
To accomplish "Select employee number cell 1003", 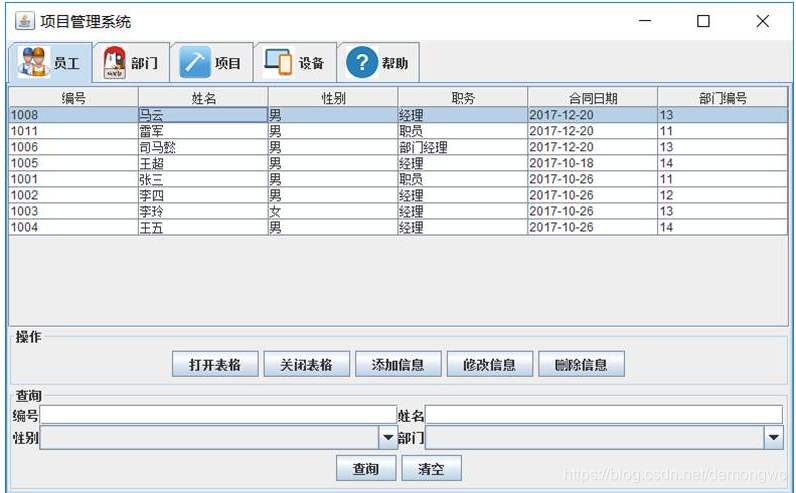I will 74,211.
